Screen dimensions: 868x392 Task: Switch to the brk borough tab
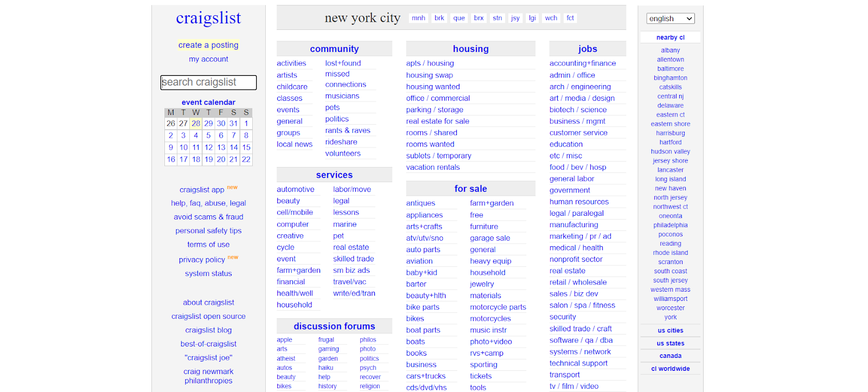coord(439,18)
